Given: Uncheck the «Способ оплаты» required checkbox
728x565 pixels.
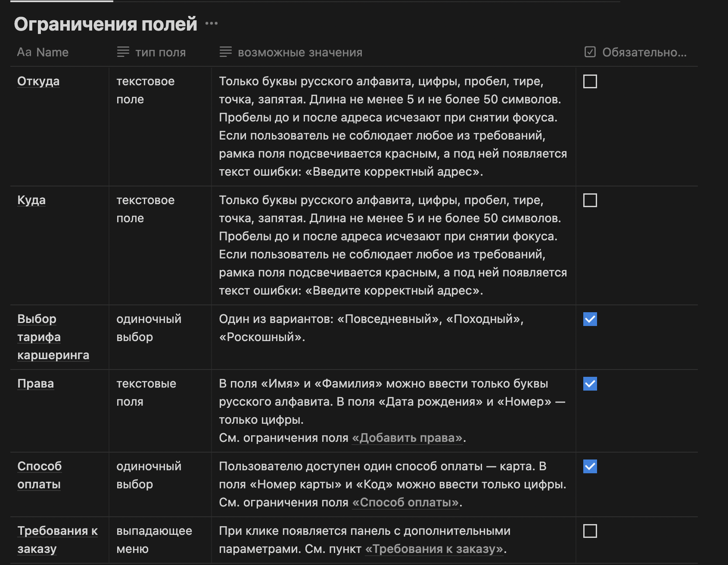Looking at the screenshot, I should point(590,466).
